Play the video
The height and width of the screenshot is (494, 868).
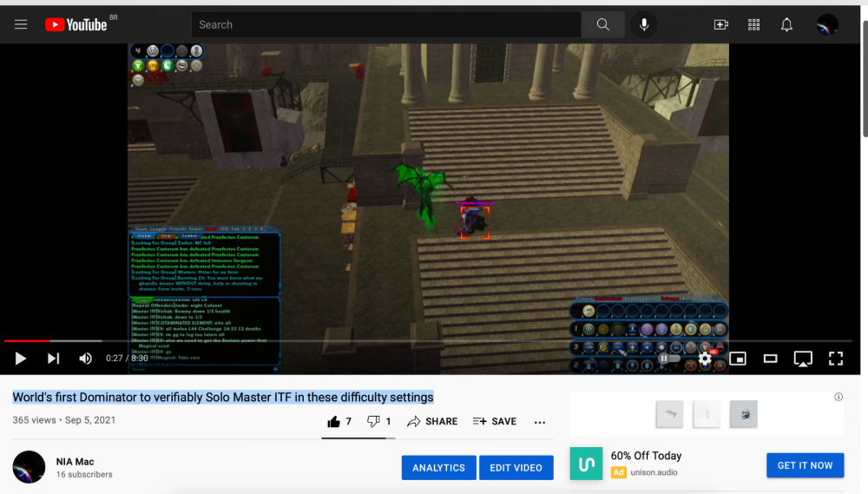[21, 359]
